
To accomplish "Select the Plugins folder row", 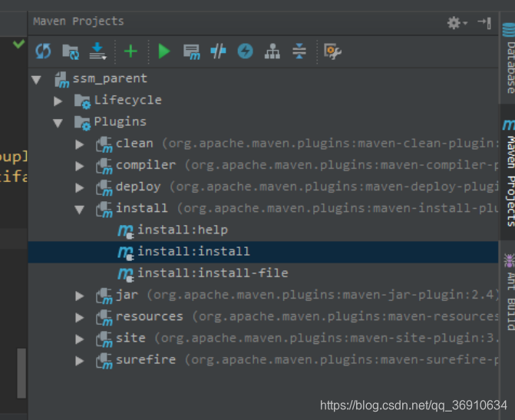I will (x=263, y=122).
